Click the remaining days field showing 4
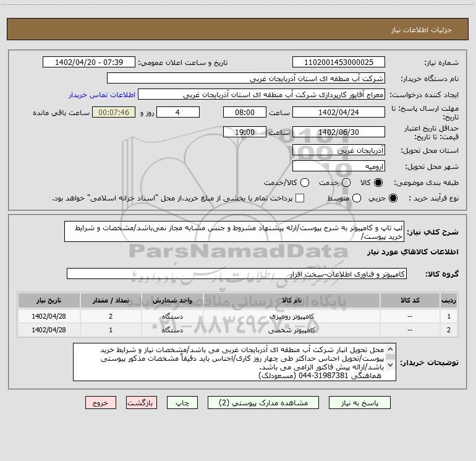 tap(178, 112)
